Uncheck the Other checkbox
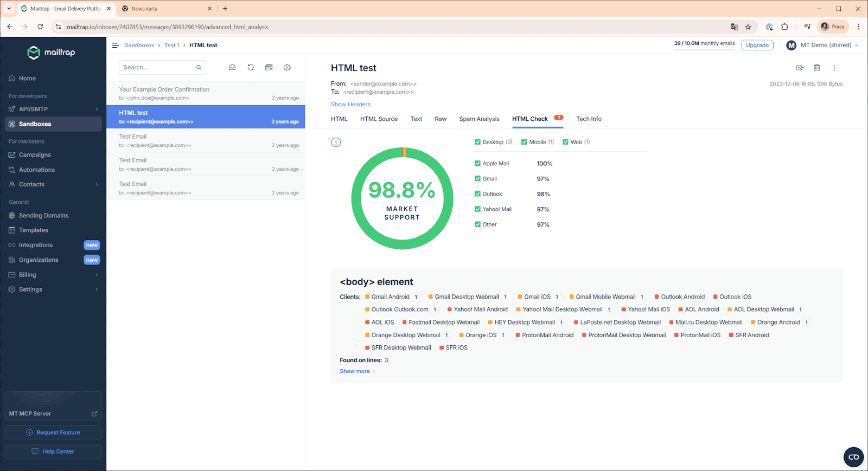 [477, 224]
